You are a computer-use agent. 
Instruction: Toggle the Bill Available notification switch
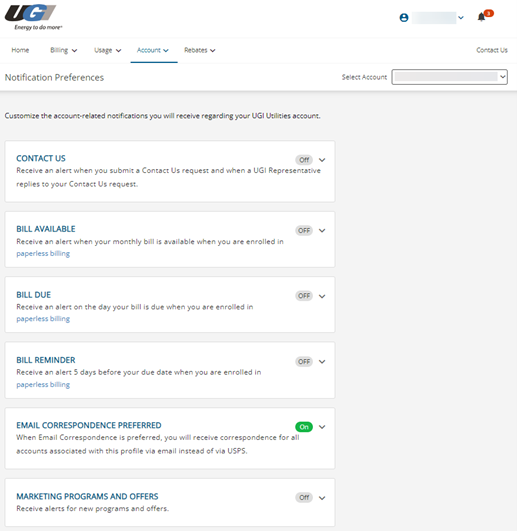click(x=304, y=231)
